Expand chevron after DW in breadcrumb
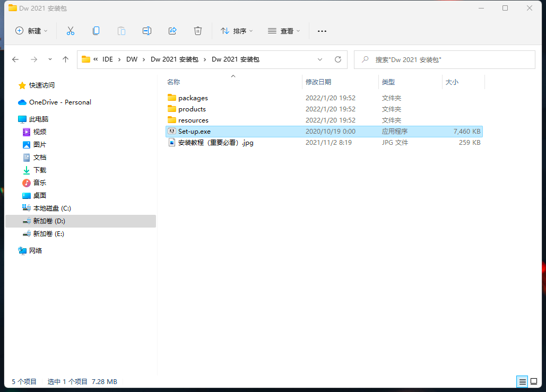Screen dimensions: 546x392 point(143,59)
